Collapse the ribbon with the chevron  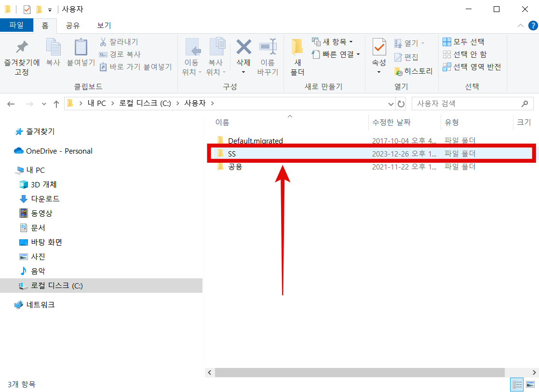[521, 26]
